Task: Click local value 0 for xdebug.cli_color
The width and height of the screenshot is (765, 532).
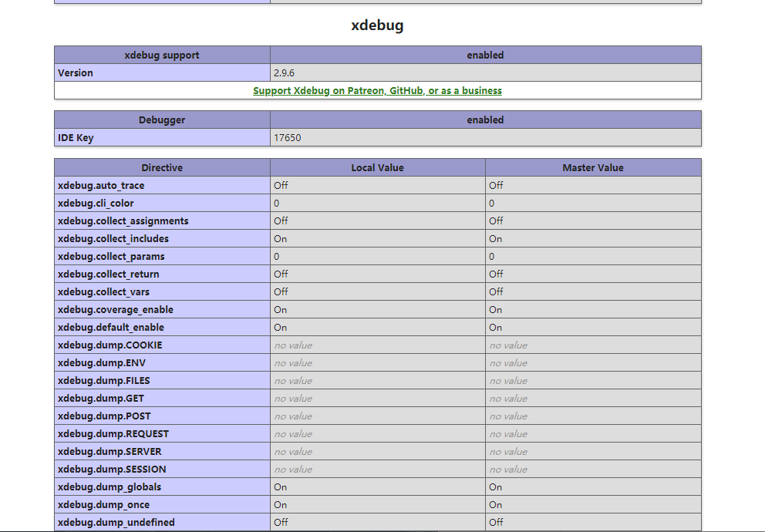Action: tap(277, 204)
